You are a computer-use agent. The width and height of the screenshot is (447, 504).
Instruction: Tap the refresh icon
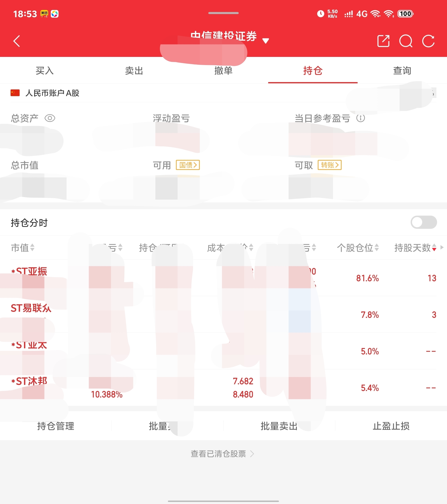click(428, 41)
